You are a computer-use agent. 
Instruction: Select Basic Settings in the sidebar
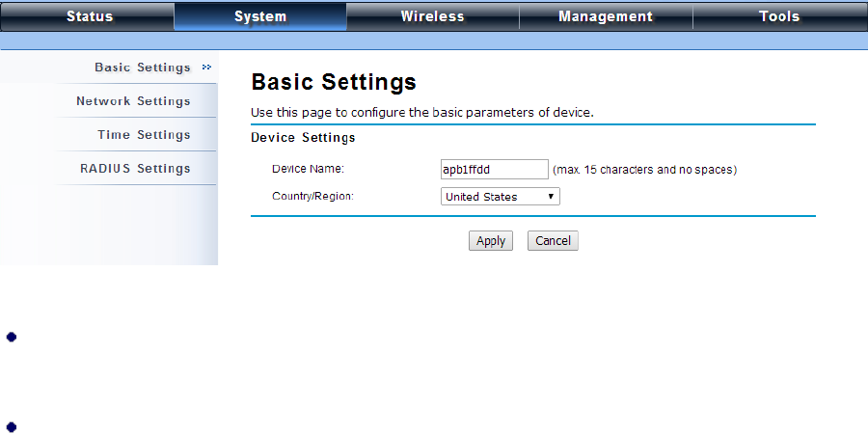click(143, 68)
